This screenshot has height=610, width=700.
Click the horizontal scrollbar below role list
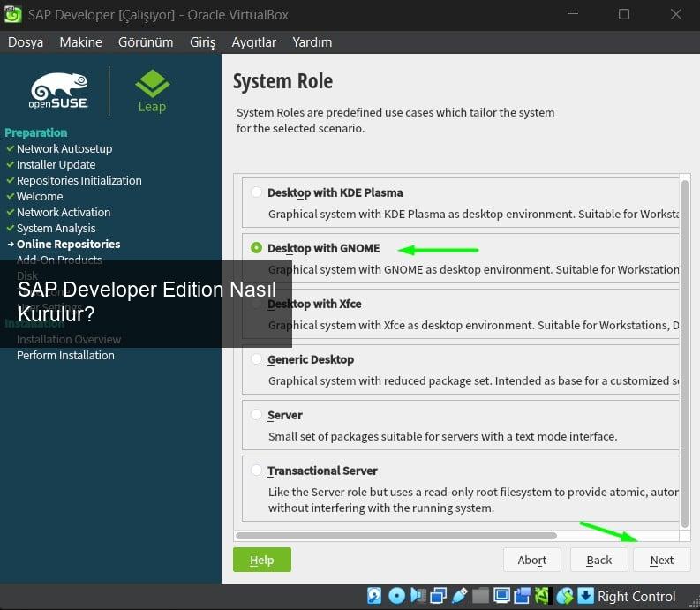(397, 535)
